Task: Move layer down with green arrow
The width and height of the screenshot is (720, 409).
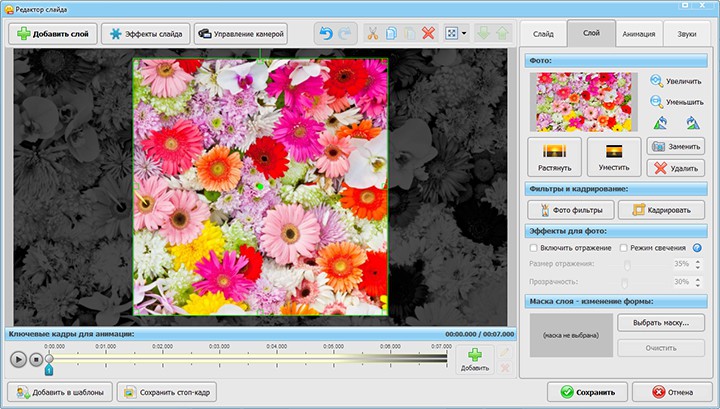Action: tap(484, 34)
